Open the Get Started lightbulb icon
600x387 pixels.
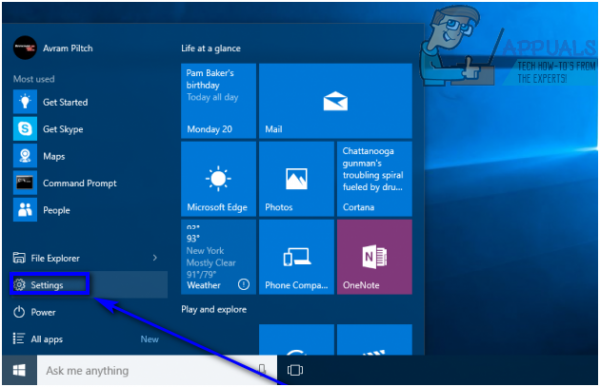click(x=25, y=102)
